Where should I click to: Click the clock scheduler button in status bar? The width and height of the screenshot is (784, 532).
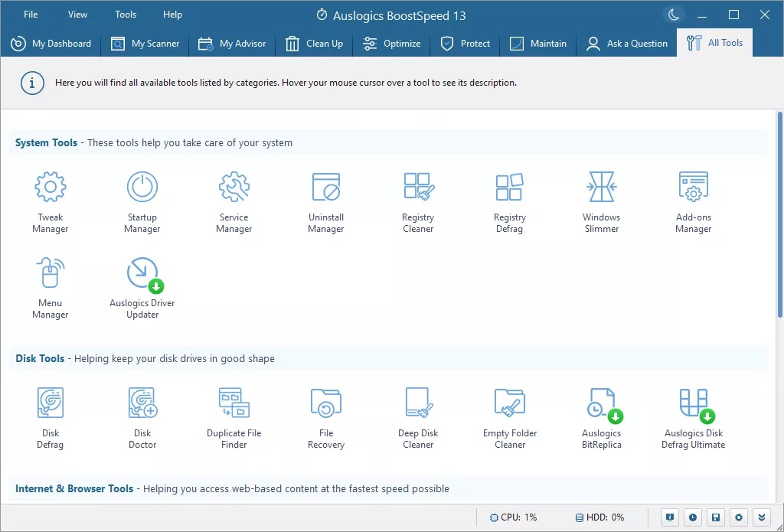(x=693, y=517)
